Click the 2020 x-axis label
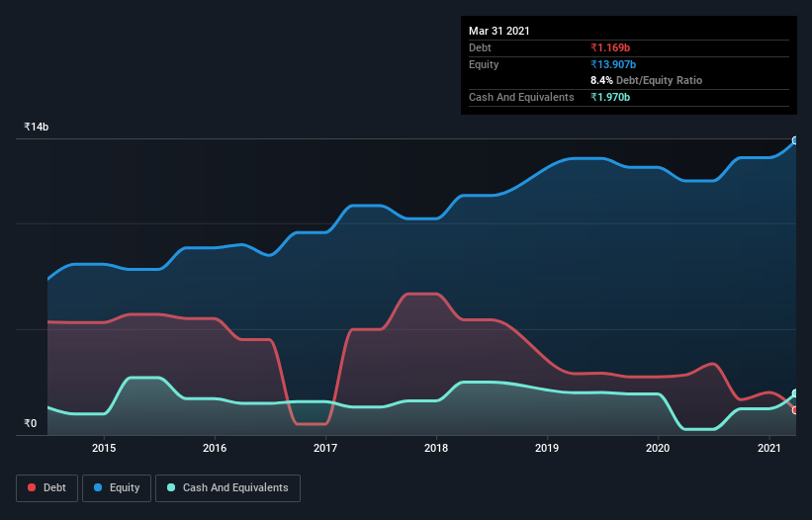 coord(658,448)
